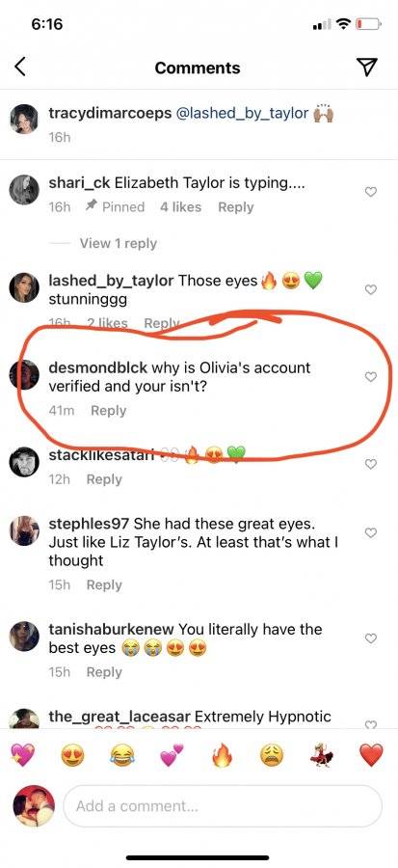This screenshot has width=398, height=868.
Task: Reply to desmondblck's verified account comment
Action: pyautogui.click(x=108, y=411)
